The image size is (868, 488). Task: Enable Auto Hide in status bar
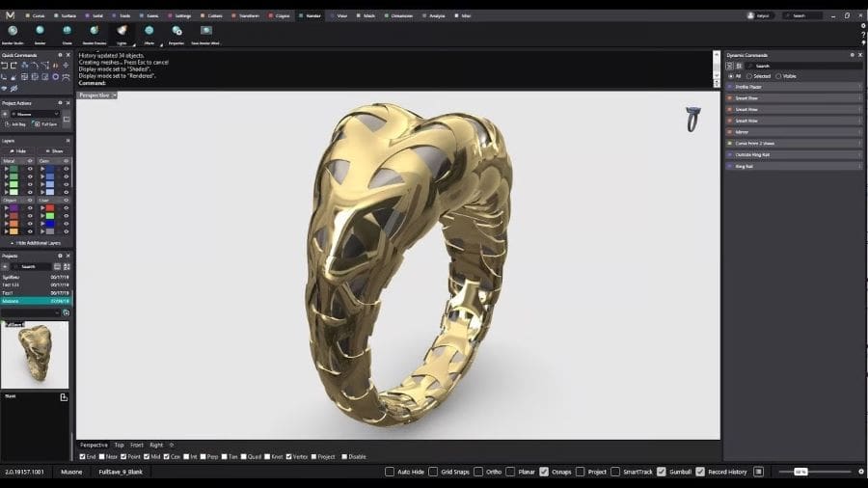(x=390, y=472)
